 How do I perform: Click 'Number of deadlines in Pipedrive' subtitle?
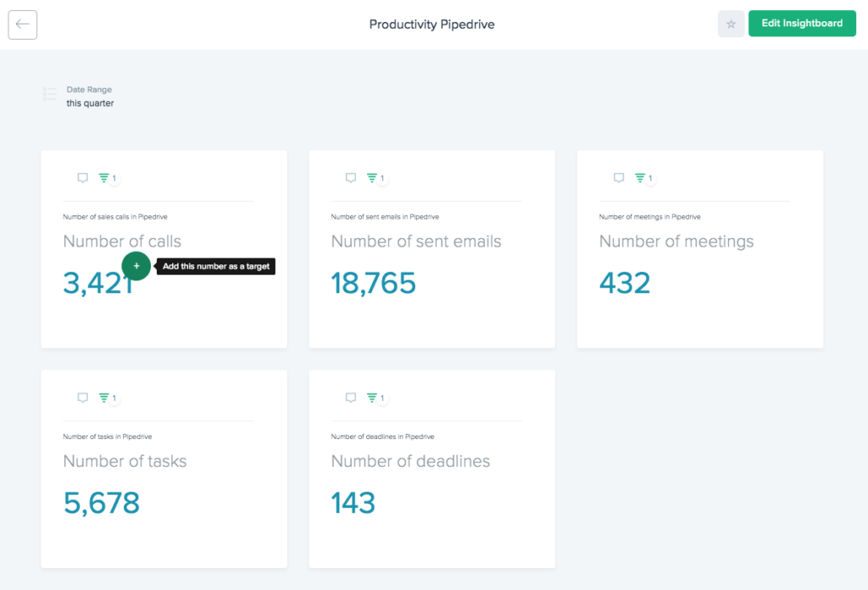(382, 437)
